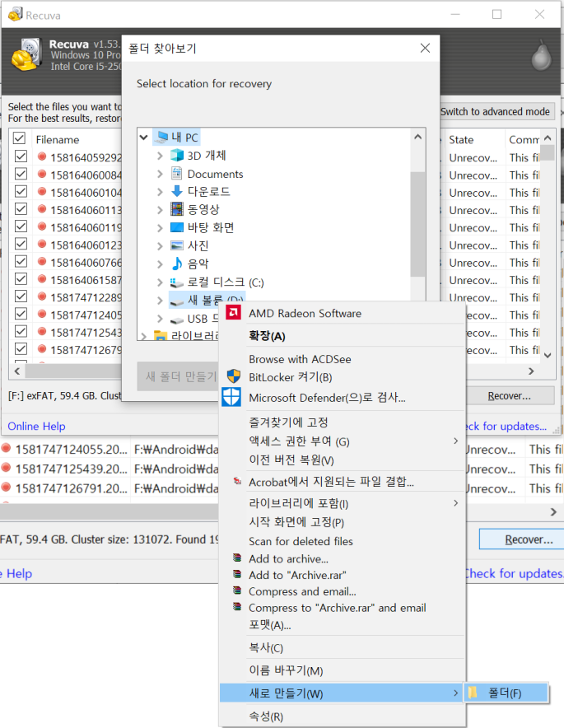Click the 새 폴더 만들기 button
The width and height of the screenshot is (564, 728).
(179, 376)
